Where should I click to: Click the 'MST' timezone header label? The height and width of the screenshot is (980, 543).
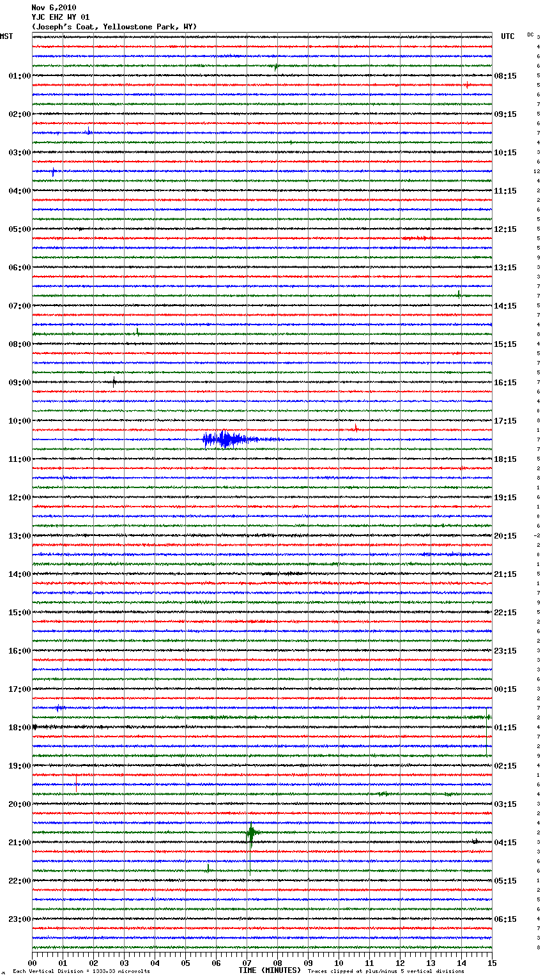tap(6, 36)
